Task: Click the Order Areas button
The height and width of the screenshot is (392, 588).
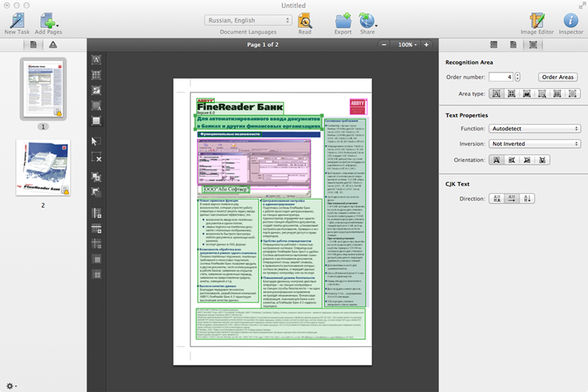Action: 558,77
